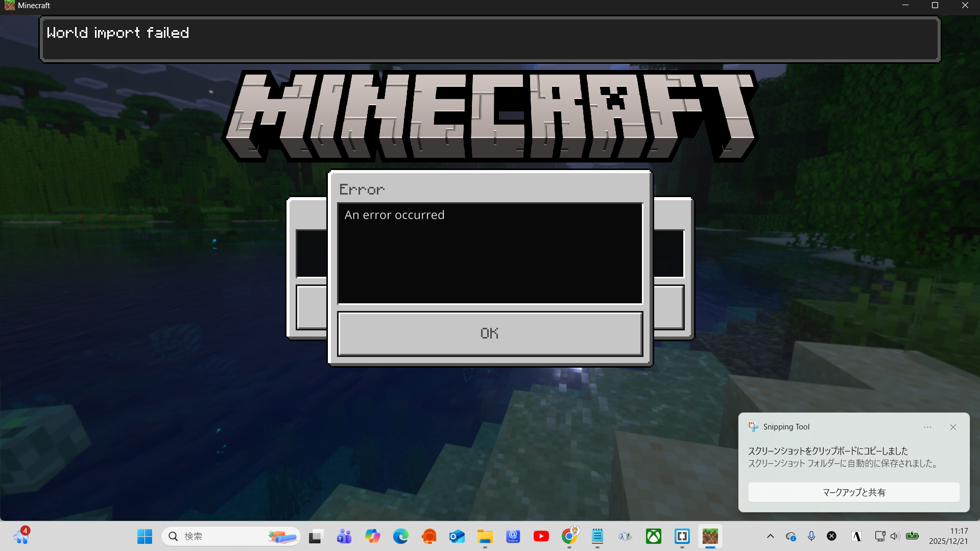Screen dimensions: 980x551
Task: Click the black circle X tray icon
Action: [831, 536]
